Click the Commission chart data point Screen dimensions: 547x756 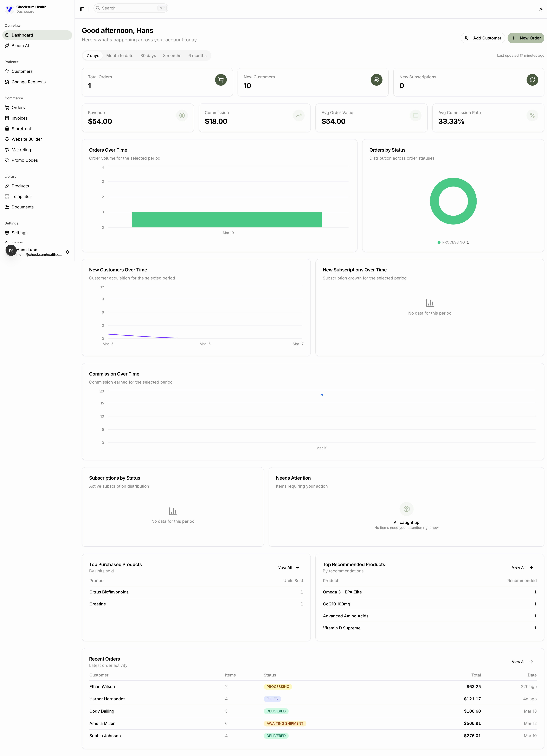point(322,395)
